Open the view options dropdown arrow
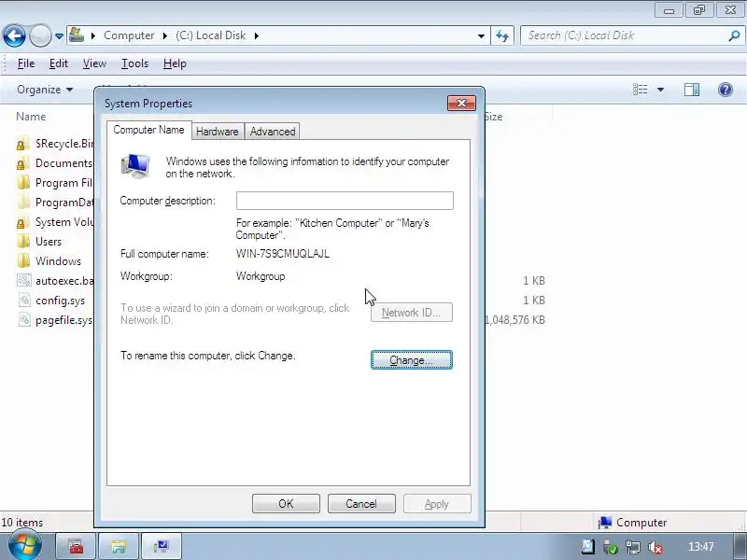 [x=660, y=90]
